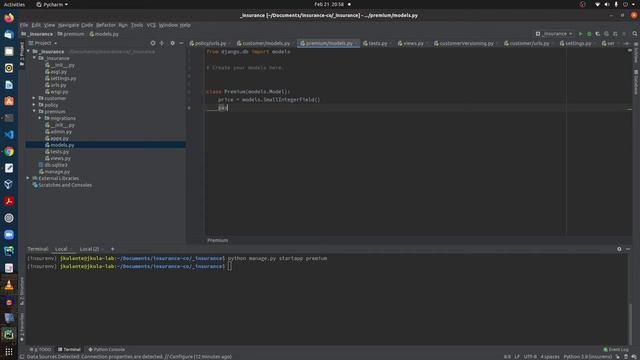Switch to customer/models.py editor tab

coord(265,43)
